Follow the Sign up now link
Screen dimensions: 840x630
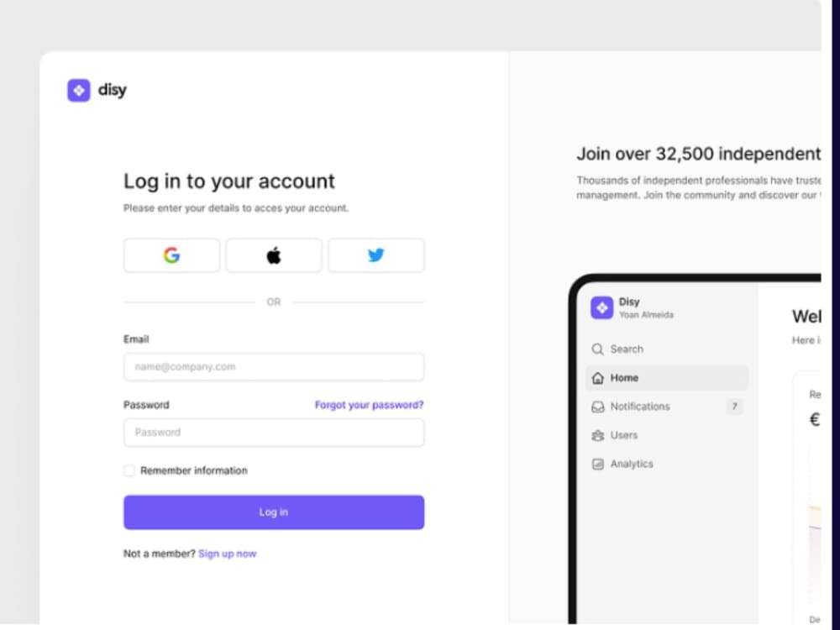point(227,554)
